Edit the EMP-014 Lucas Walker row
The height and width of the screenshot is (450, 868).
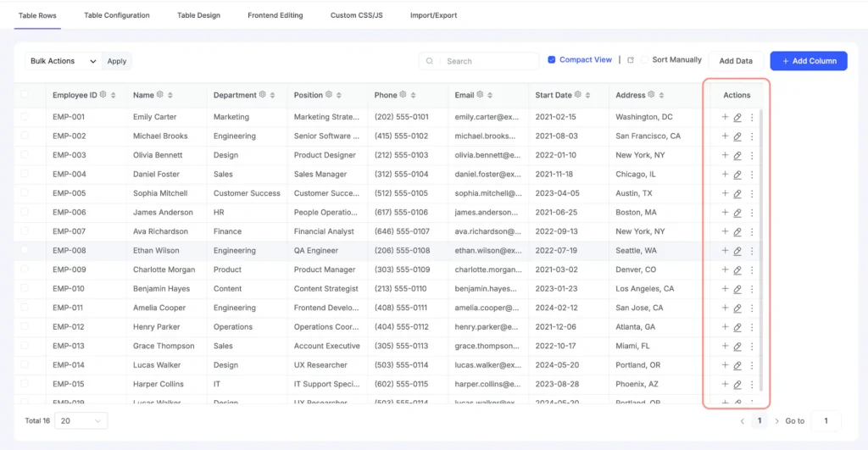[x=737, y=365]
